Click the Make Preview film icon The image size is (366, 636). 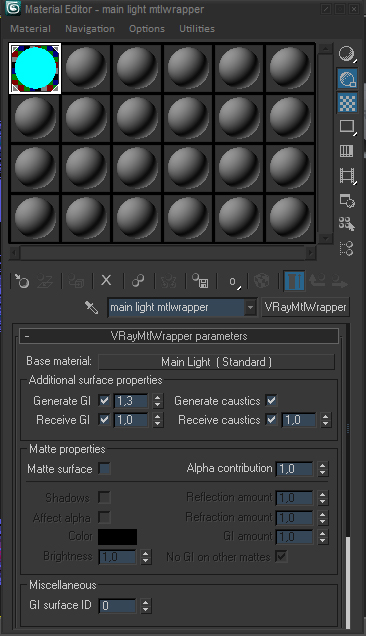tap(347, 176)
